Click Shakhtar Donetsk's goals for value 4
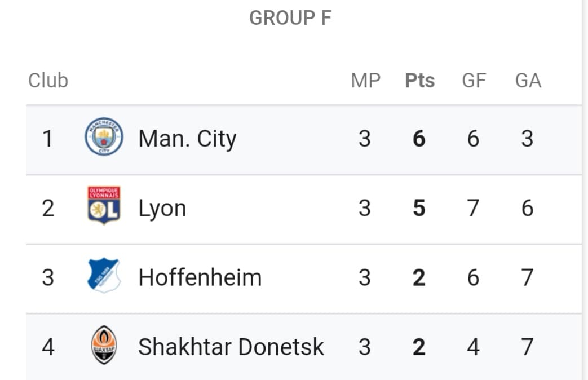Viewport: 588px width, 380px height. (473, 347)
